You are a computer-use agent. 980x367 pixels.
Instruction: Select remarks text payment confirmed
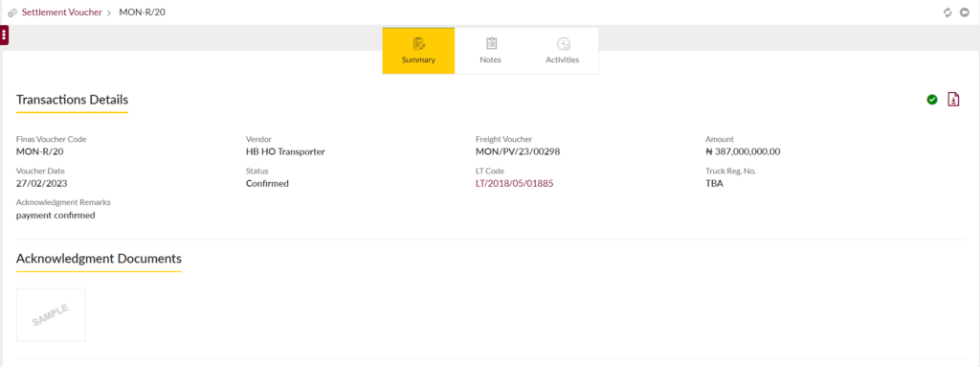click(56, 216)
